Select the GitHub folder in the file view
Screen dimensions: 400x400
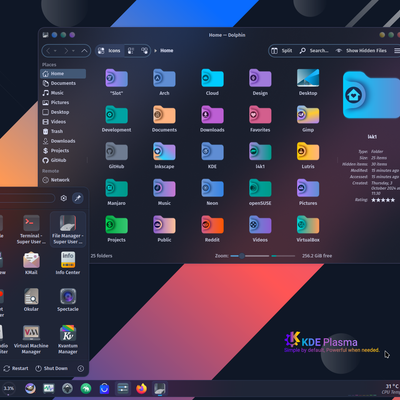click(116, 152)
